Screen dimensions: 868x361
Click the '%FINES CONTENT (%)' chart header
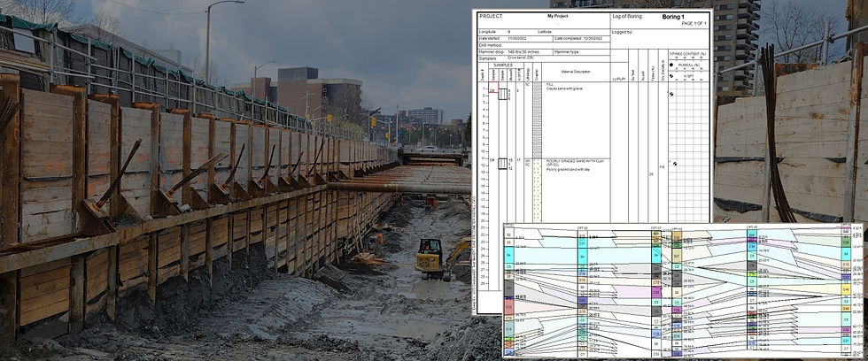[687, 54]
